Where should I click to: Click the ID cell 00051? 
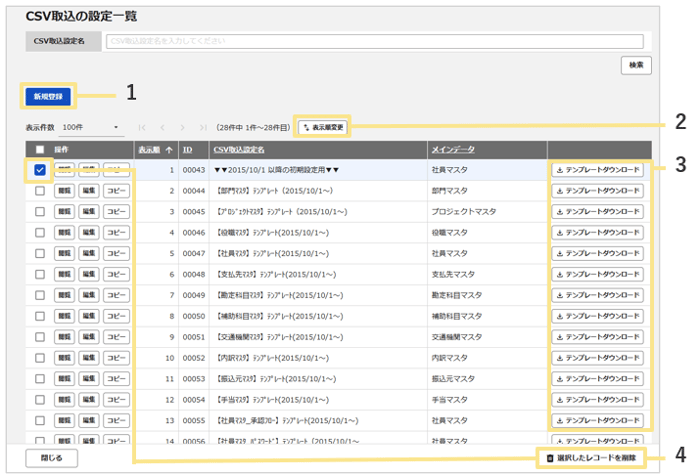coord(194,337)
